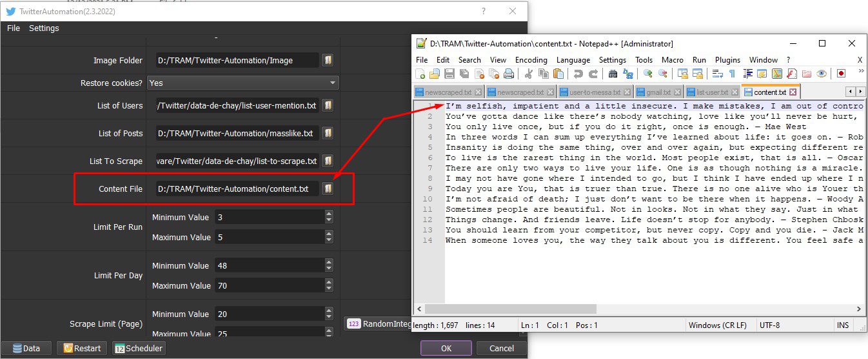Open Find with the binoculars icon
This screenshot has height=359, width=868.
(612, 74)
